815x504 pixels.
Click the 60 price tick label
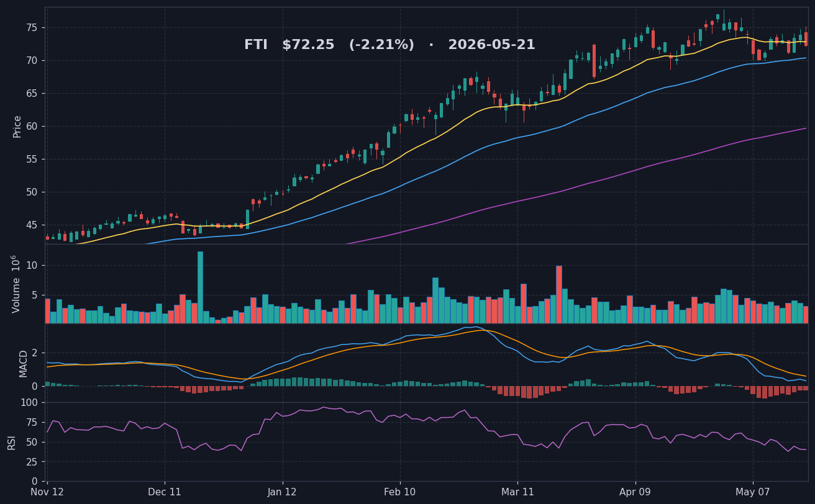click(x=32, y=127)
